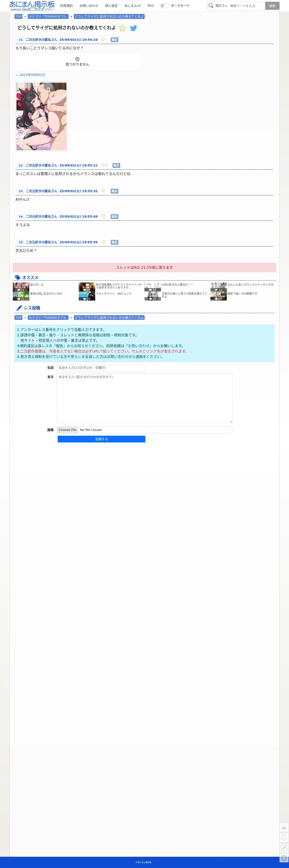Share the thread via the Twitter bird icon

[133, 28]
